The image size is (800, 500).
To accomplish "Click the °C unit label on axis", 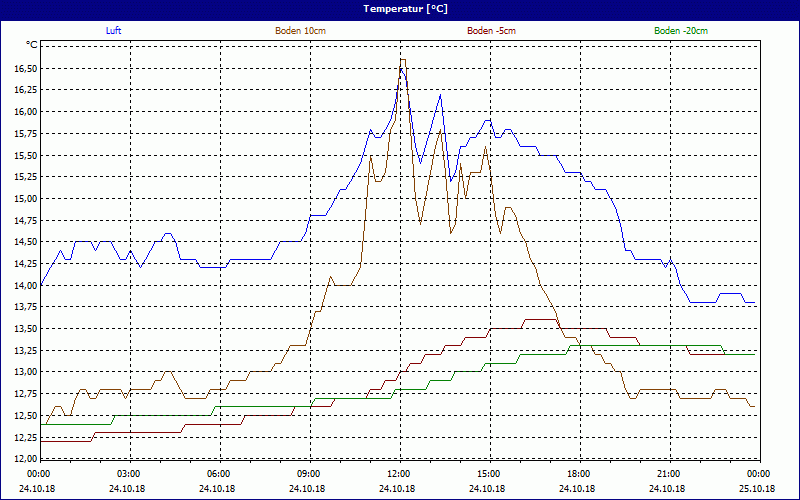I will (31, 45).
